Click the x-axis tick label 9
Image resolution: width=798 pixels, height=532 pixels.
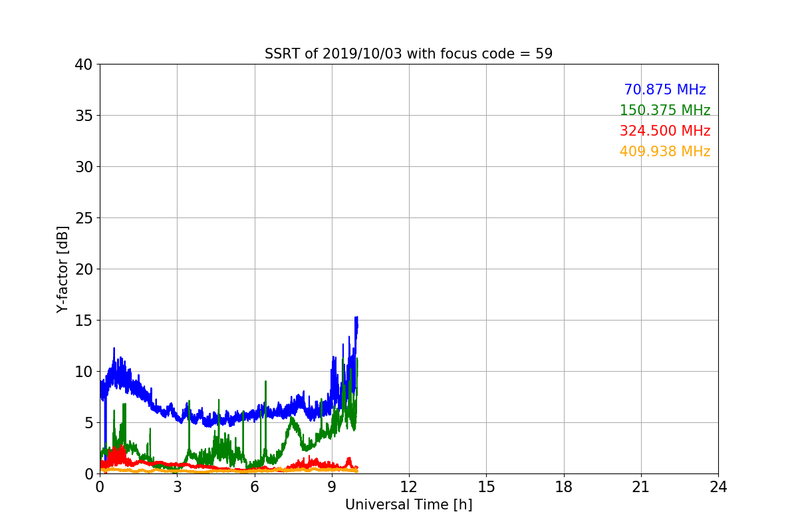coord(332,487)
